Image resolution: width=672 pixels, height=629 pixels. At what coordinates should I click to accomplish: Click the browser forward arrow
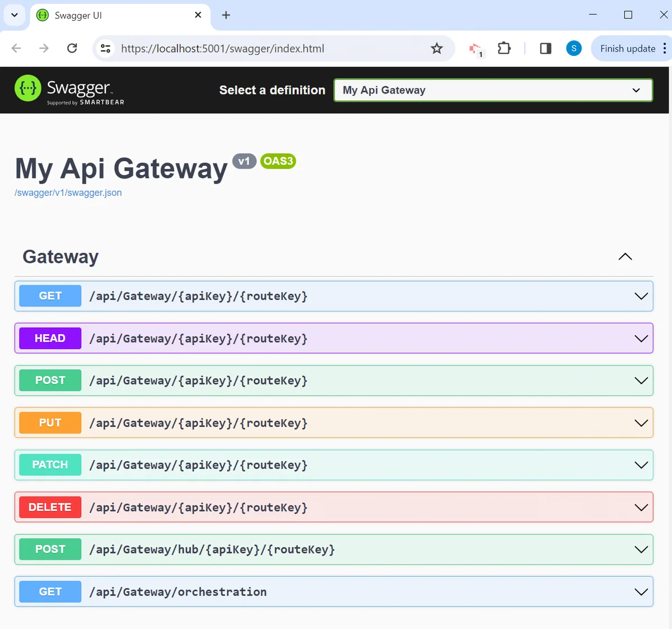[x=44, y=48]
